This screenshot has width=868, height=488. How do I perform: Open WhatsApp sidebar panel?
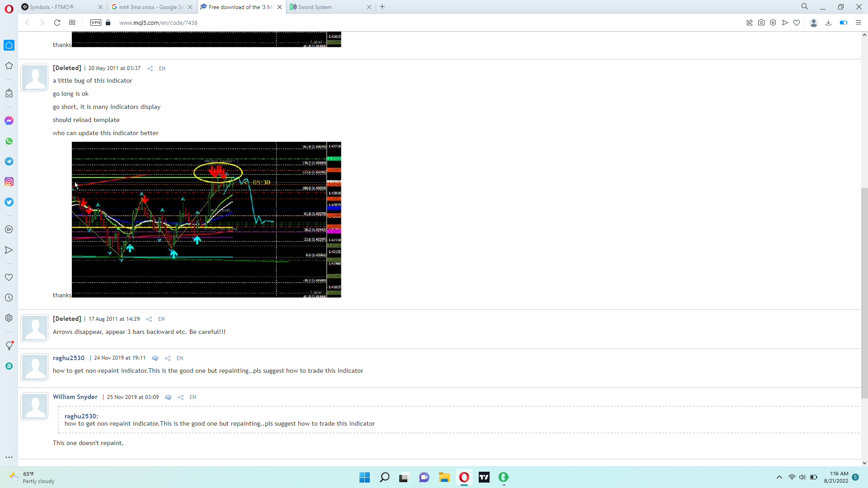[9, 141]
